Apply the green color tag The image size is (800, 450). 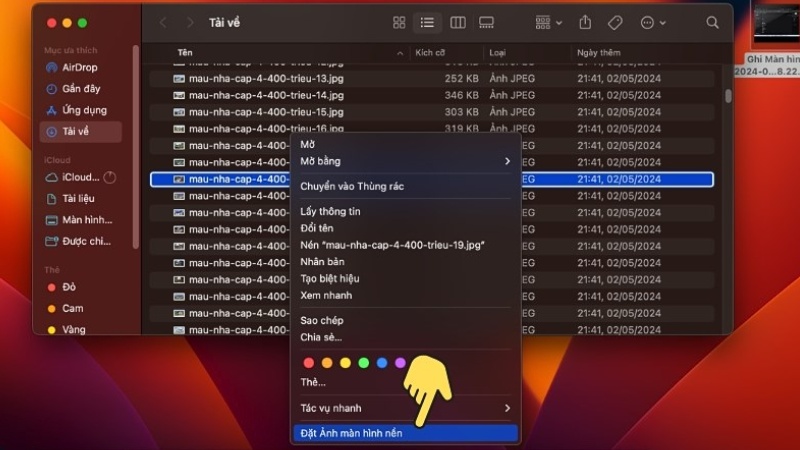click(x=363, y=362)
